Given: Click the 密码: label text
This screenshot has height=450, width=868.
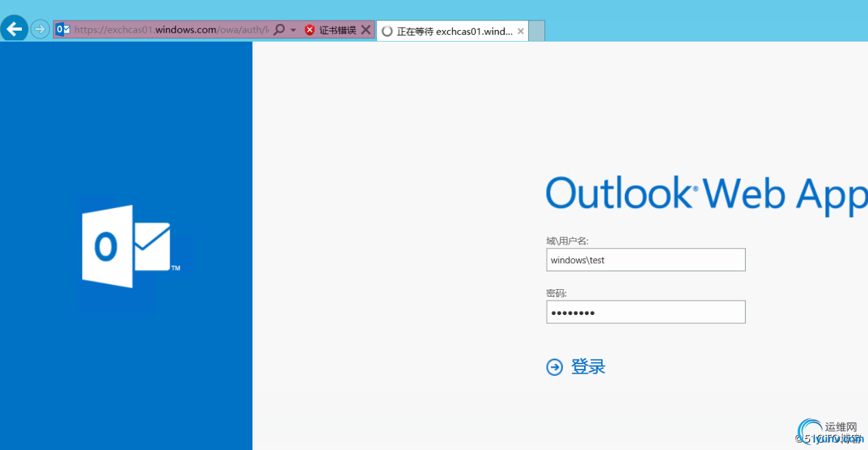Looking at the screenshot, I should (x=556, y=293).
